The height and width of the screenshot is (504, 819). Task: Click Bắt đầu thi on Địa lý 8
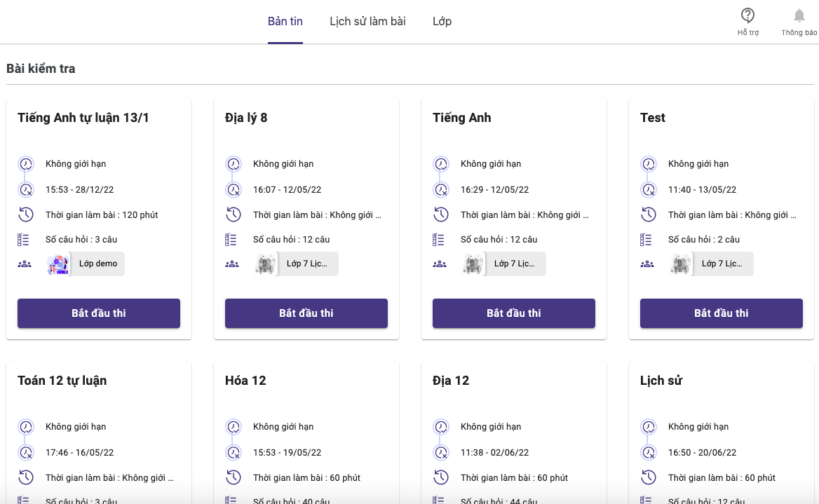pyautogui.click(x=306, y=313)
